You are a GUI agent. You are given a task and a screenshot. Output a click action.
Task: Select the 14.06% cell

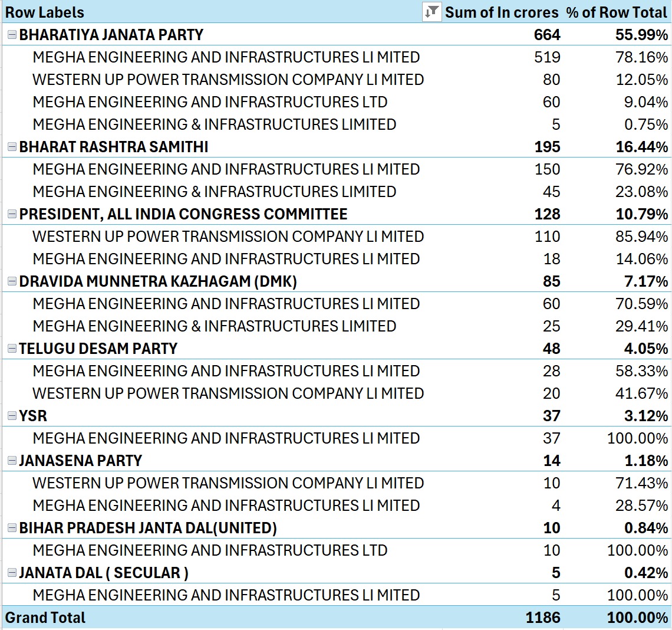click(x=641, y=259)
